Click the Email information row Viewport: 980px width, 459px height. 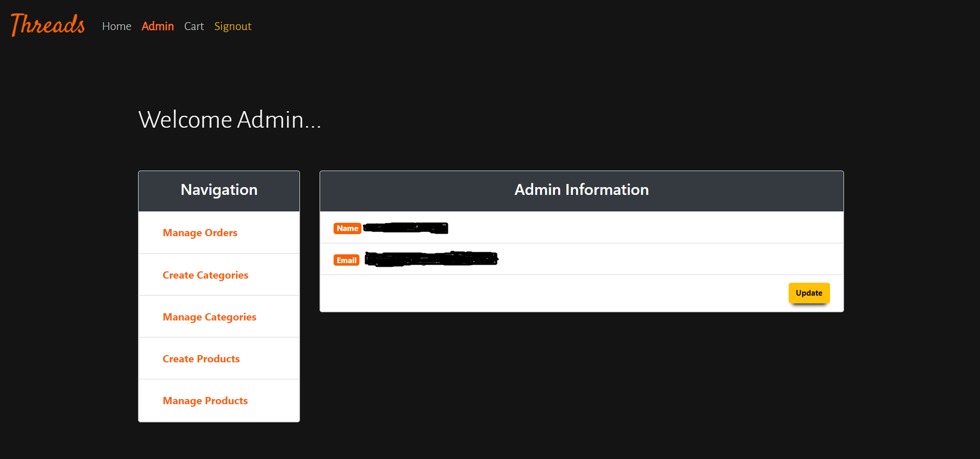(581, 259)
